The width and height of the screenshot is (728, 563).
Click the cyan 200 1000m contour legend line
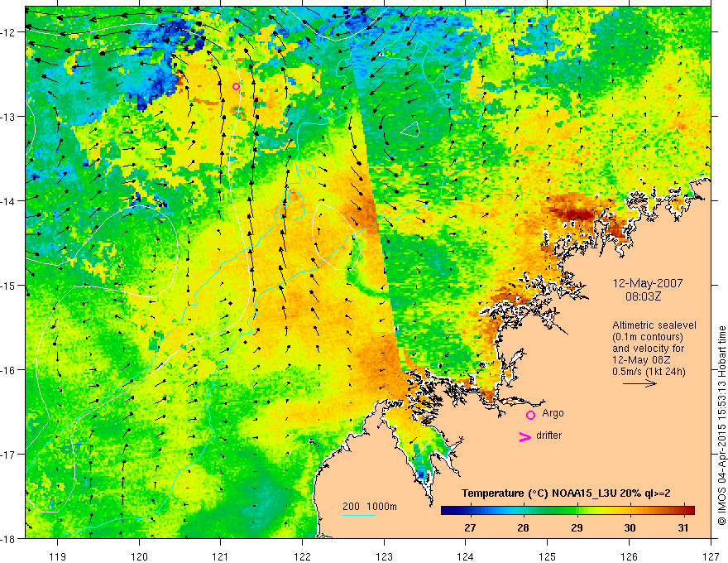[359, 515]
